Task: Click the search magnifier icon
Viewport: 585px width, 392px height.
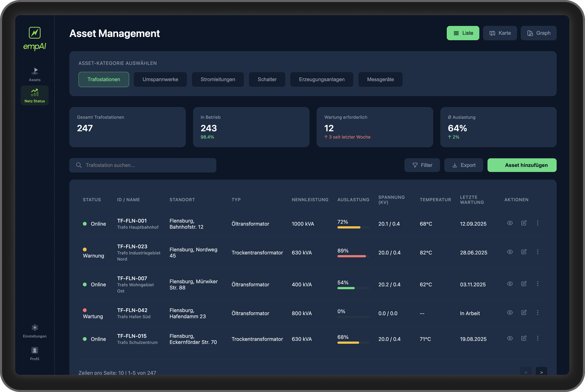Action: pyautogui.click(x=79, y=165)
